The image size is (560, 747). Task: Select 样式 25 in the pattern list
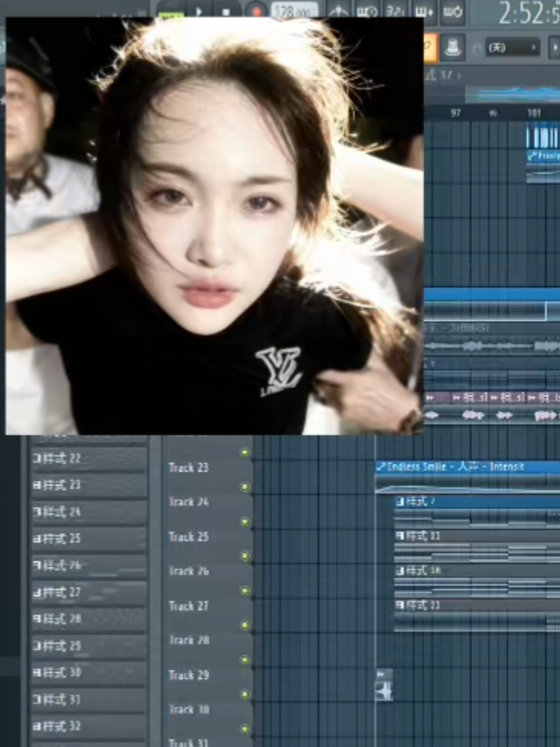pos(89,538)
